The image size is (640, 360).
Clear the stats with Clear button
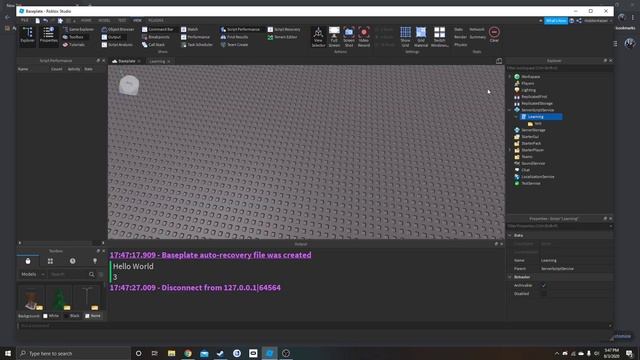click(494, 35)
